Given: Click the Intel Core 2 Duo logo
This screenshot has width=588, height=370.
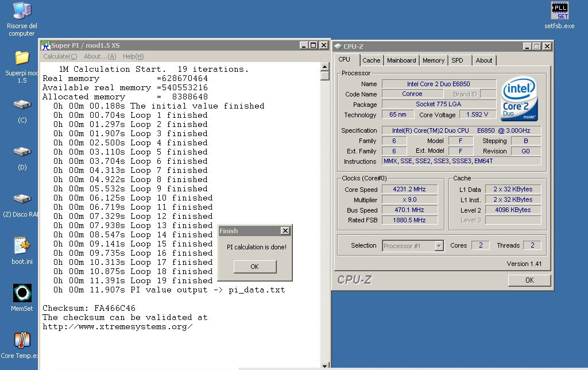Looking at the screenshot, I should point(519,99).
